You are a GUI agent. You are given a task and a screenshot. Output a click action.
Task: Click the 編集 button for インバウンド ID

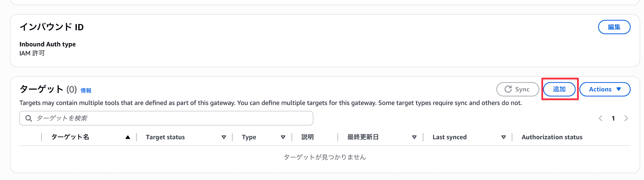tap(614, 27)
